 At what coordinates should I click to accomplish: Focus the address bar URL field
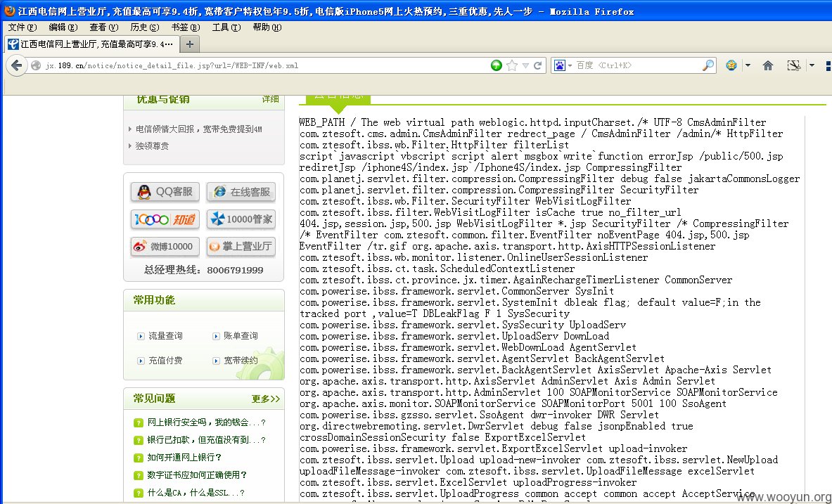click(265, 66)
